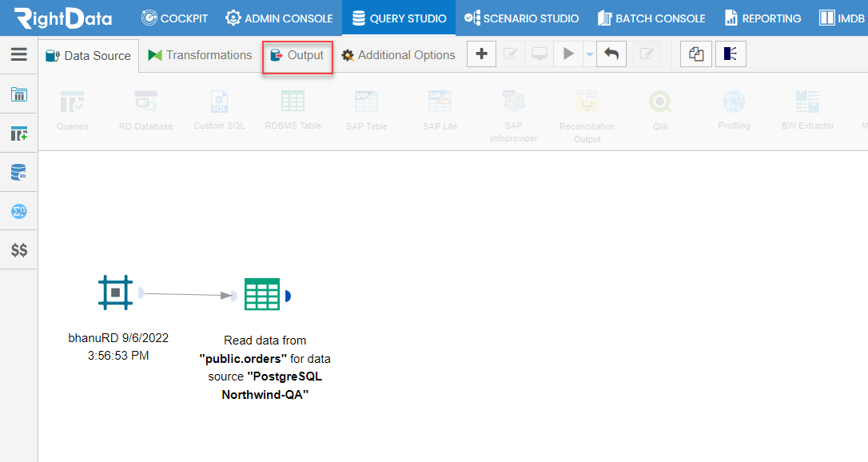Select the RD Database source

(x=145, y=110)
